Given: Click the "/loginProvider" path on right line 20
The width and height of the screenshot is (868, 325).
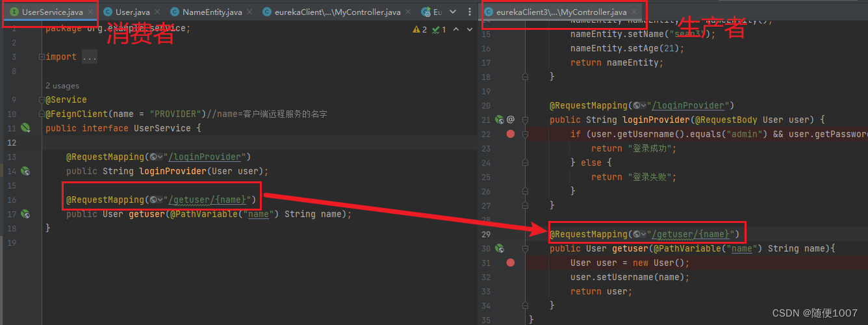Looking at the screenshot, I should point(691,105).
